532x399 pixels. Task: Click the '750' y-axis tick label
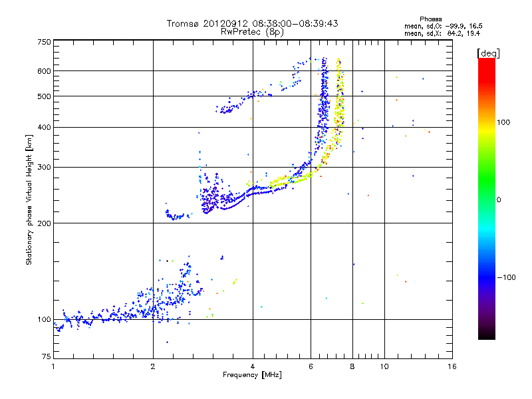pos(44,42)
